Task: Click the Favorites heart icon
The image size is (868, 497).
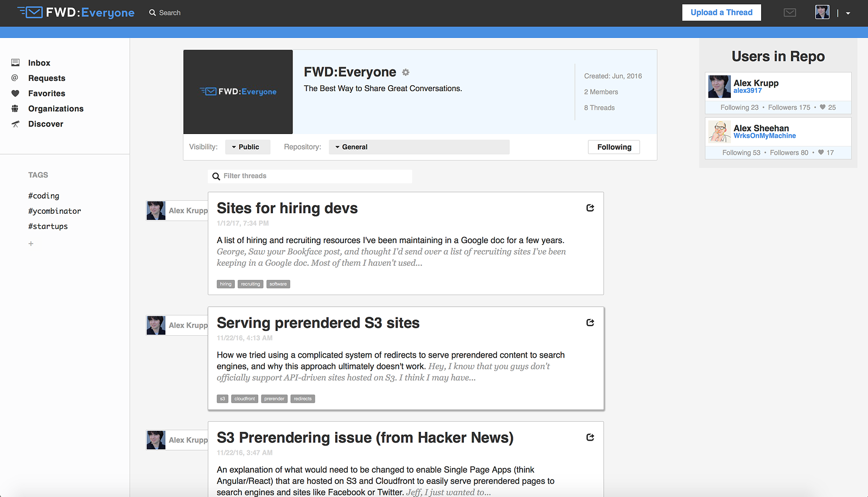Action: 15,93
